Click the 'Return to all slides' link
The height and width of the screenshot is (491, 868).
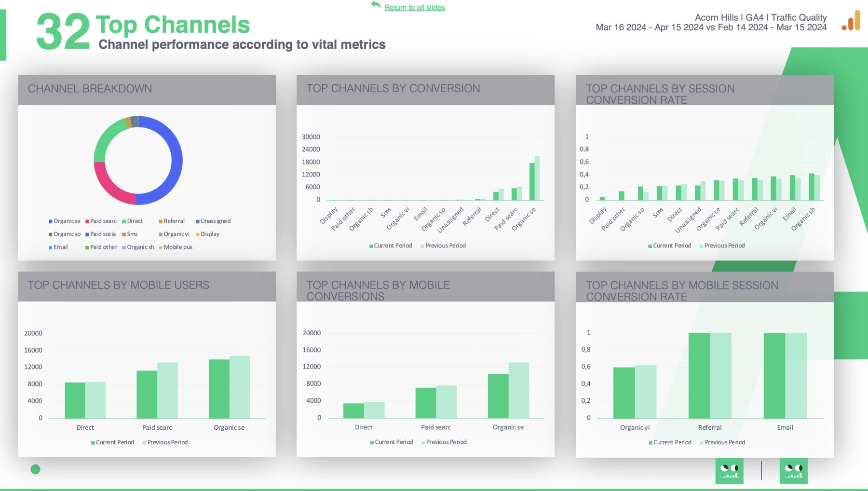[415, 8]
